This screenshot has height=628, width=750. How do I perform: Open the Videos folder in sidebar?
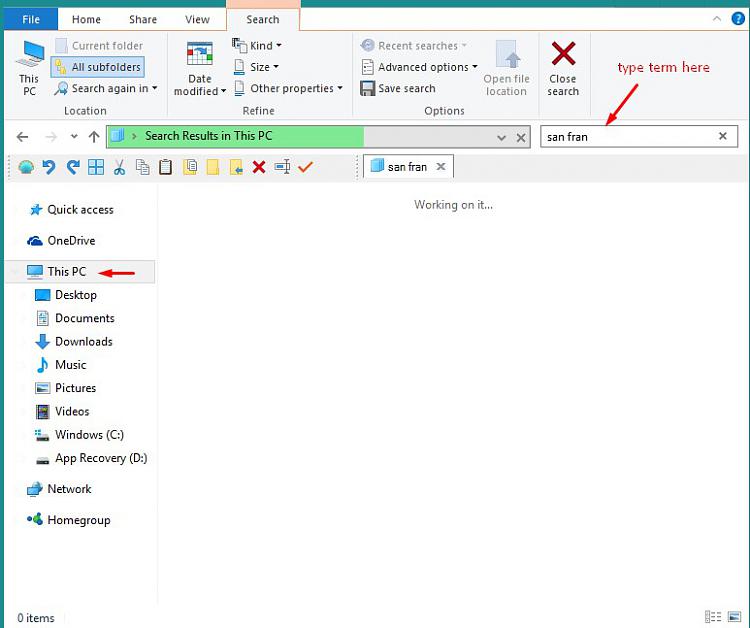coord(62,411)
